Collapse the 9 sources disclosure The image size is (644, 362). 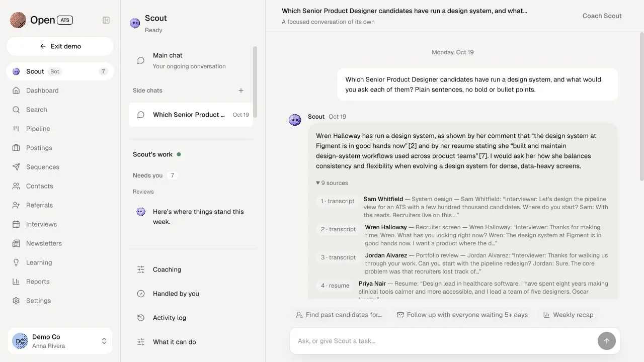(x=332, y=183)
